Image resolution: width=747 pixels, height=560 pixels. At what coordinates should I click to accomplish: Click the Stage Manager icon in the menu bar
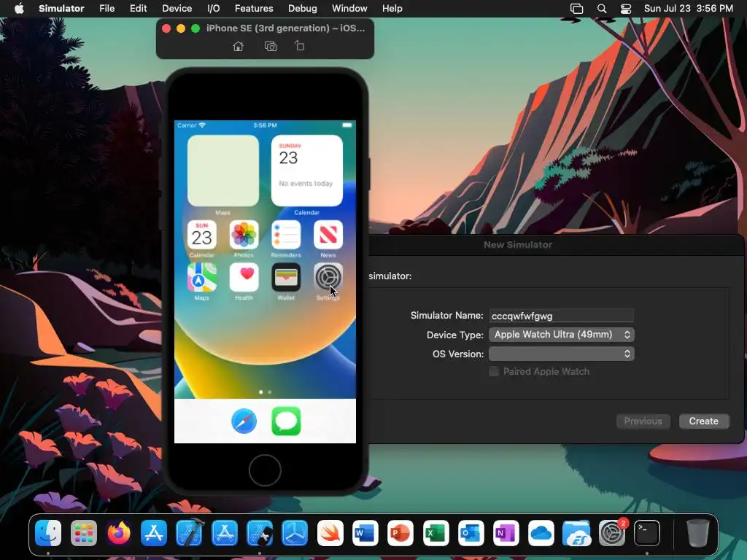[576, 9]
